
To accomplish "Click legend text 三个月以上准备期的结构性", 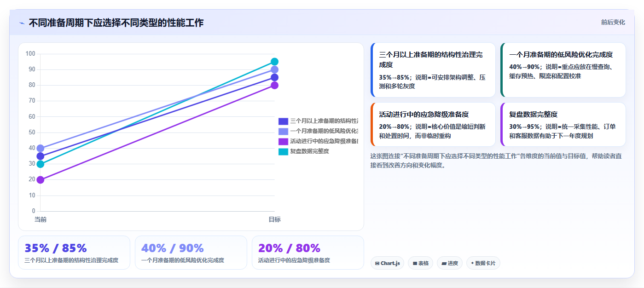I will point(324,121).
